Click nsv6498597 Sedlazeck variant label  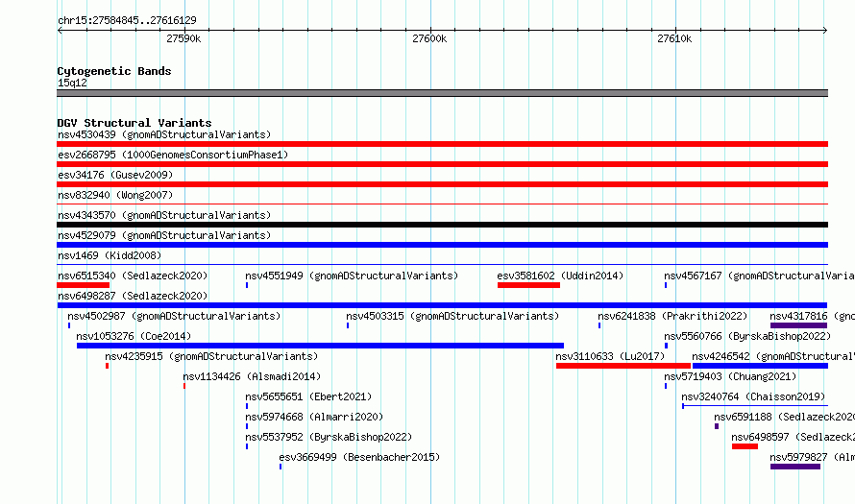[x=793, y=437]
